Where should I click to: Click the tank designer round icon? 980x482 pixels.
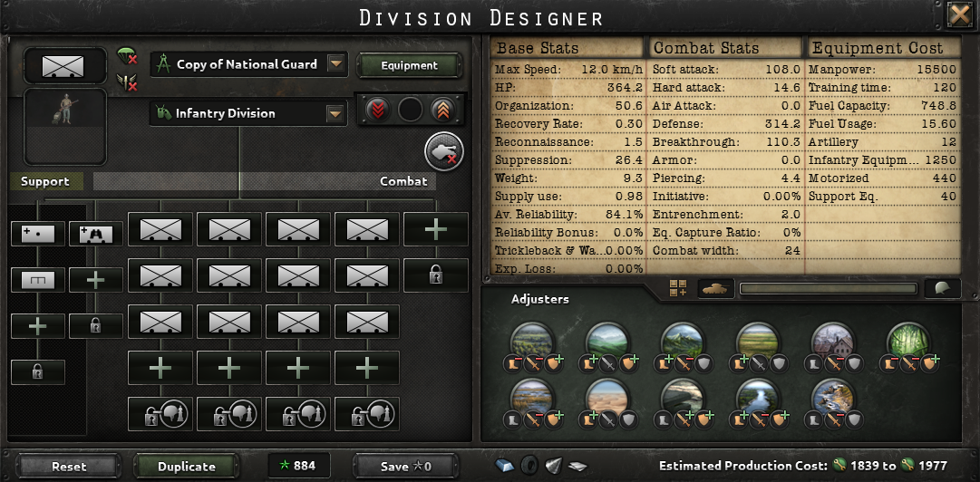pyautogui.click(x=444, y=151)
